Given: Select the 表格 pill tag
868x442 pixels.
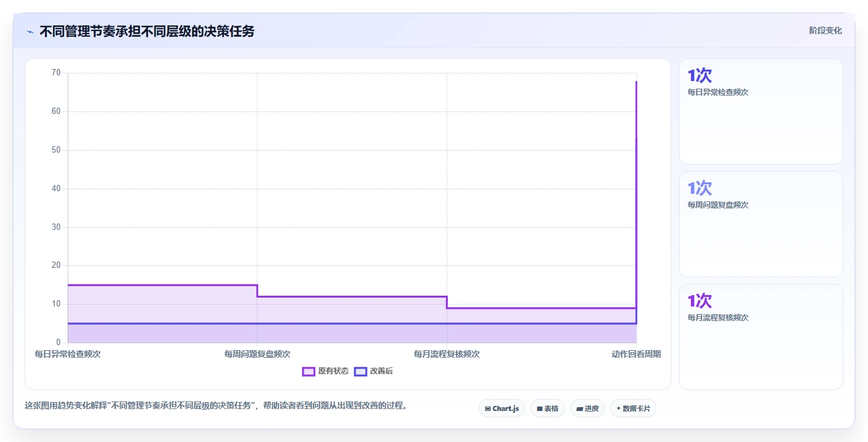Looking at the screenshot, I should click(x=547, y=408).
